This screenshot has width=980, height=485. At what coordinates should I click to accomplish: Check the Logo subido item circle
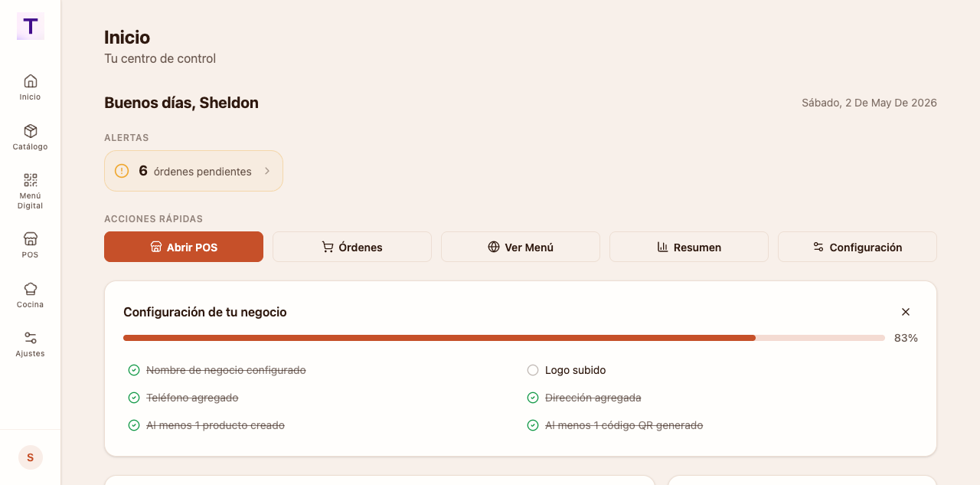533,370
